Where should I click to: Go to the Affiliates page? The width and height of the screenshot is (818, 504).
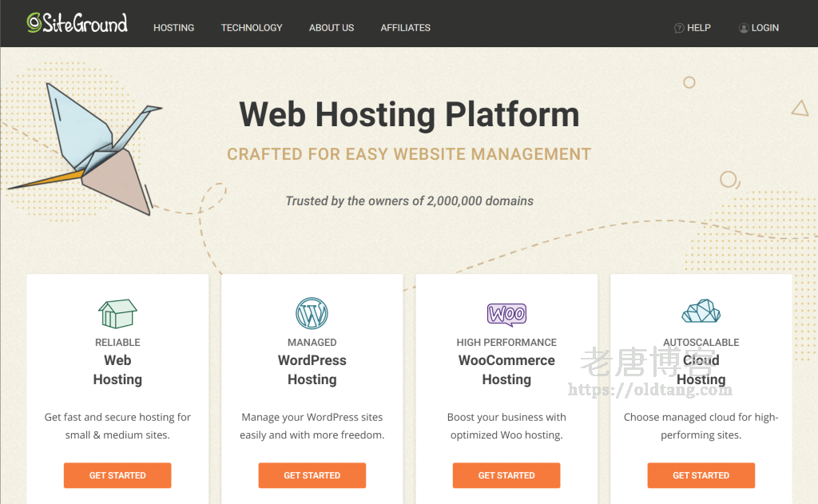click(405, 28)
